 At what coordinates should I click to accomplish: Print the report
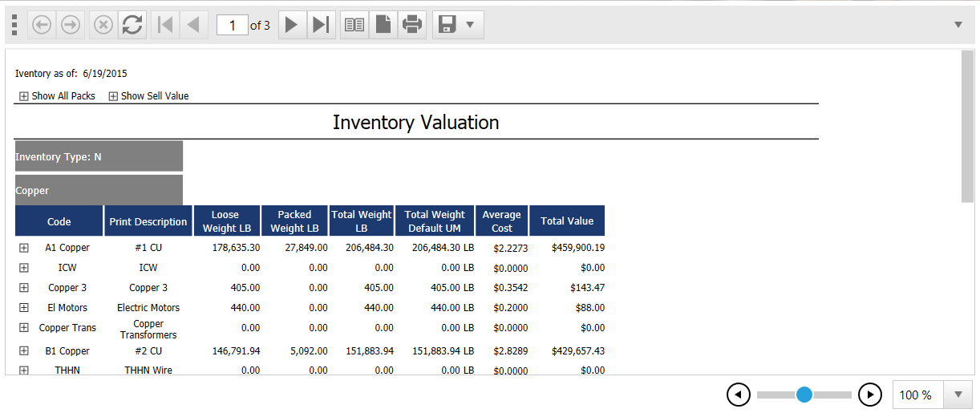click(x=412, y=25)
